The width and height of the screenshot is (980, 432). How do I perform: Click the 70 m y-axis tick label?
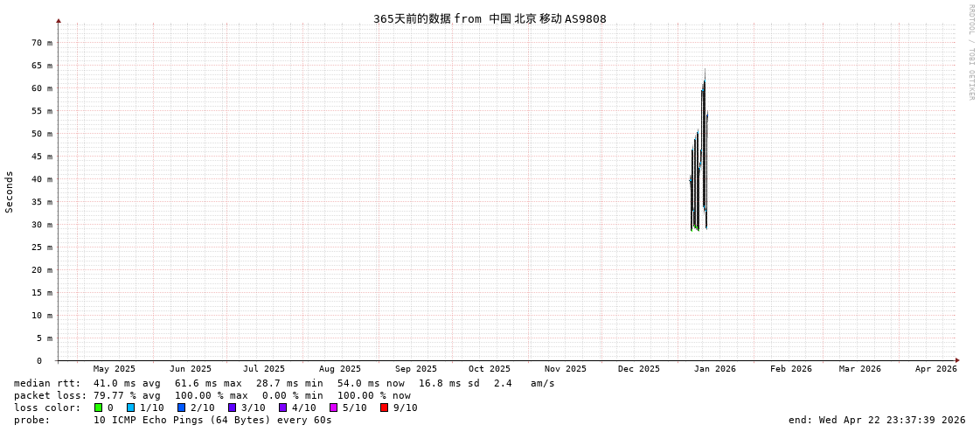(42, 43)
